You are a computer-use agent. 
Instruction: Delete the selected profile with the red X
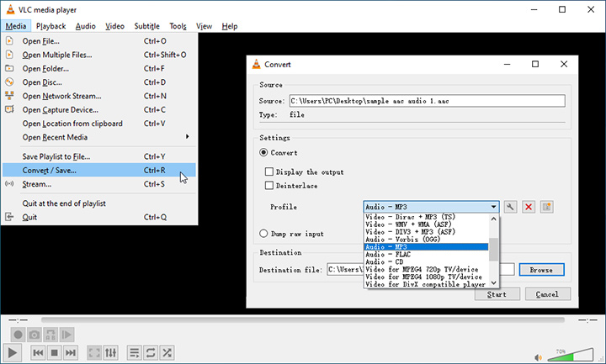[529, 207]
